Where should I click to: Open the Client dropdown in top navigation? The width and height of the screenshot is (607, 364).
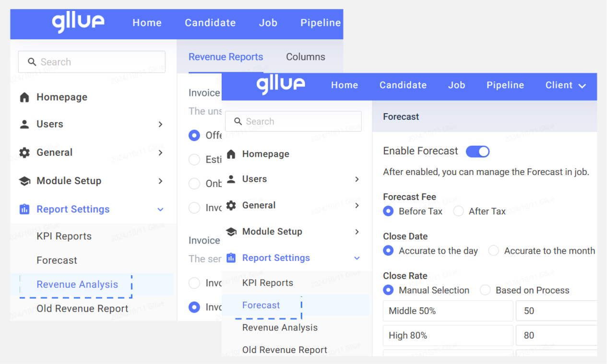pyautogui.click(x=566, y=85)
